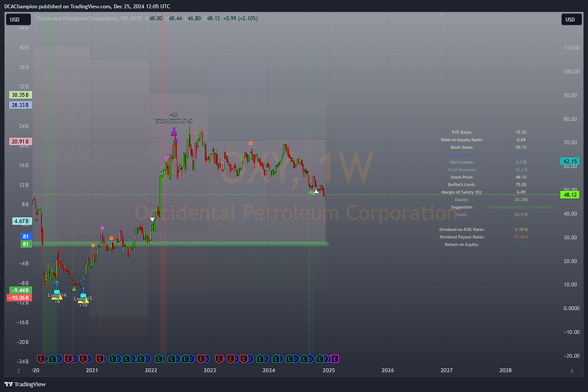
Task: Click the red plus marker near 2022 high
Action: coord(195,133)
